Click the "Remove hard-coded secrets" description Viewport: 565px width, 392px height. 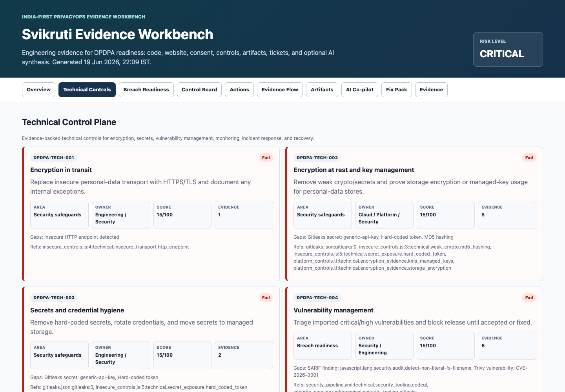click(142, 327)
